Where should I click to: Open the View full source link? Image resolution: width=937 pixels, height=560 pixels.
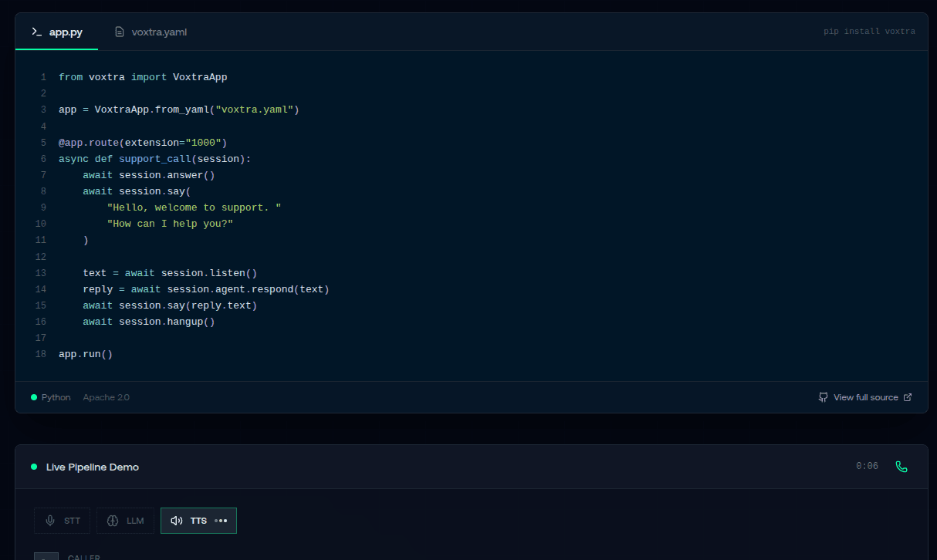(865, 397)
